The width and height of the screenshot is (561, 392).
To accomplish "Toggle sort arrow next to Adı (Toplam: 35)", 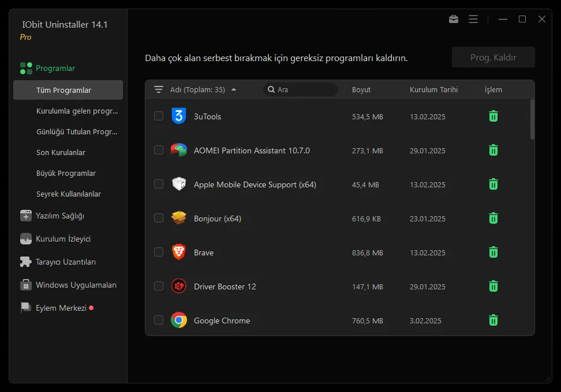I will coord(234,90).
